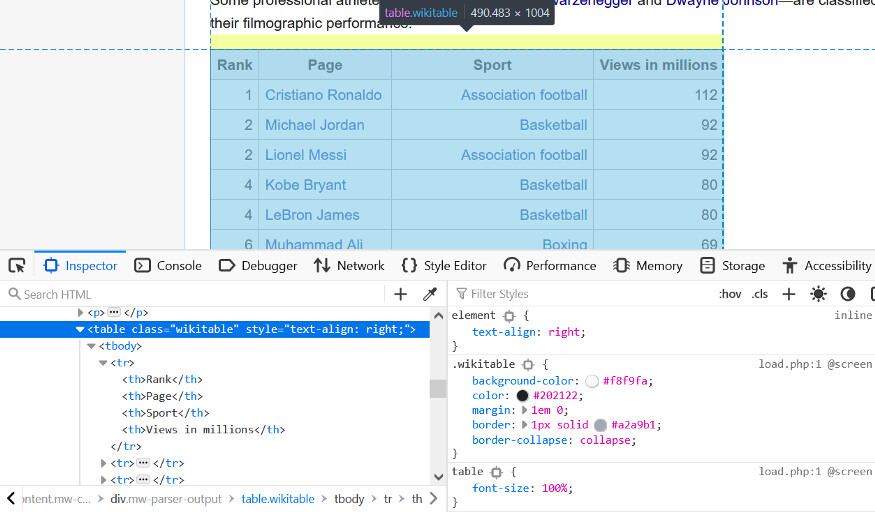Click the add new node plus icon
Screen dimensions: 875x512
401,294
